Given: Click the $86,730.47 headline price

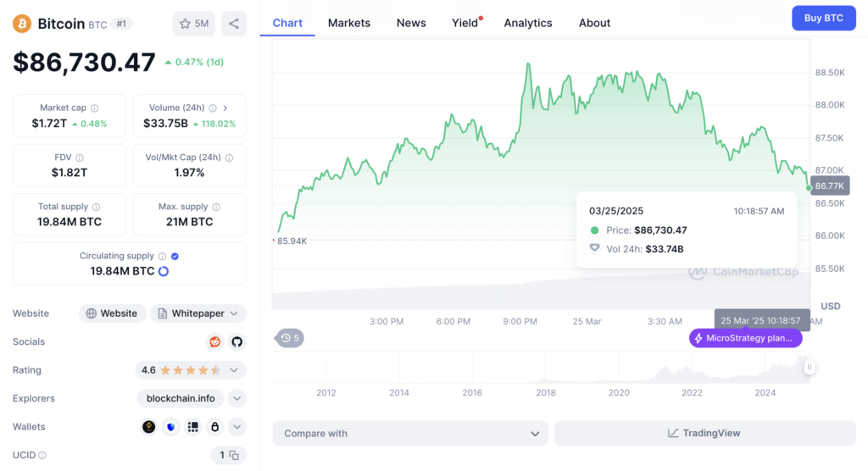Looking at the screenshot, I should [84, 62].
